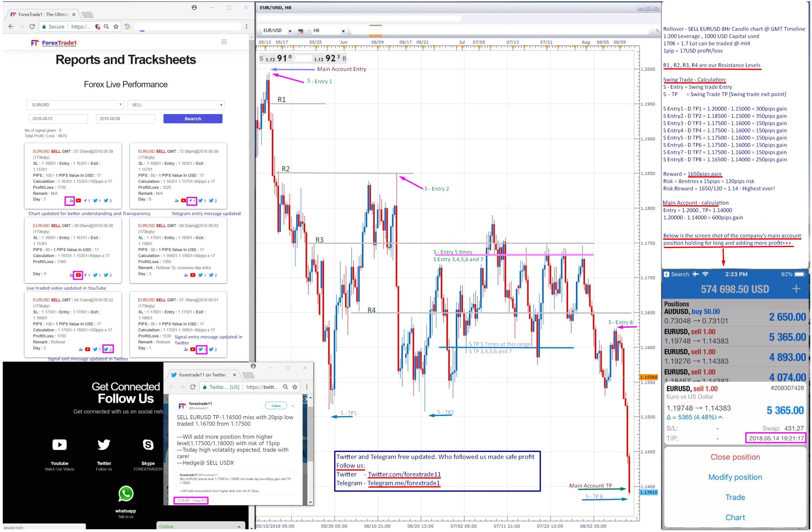Bookmark ForexTrade1 page with star icon
Screen dimensions: 812x532
pyautogui.click(x=116, y=27)
